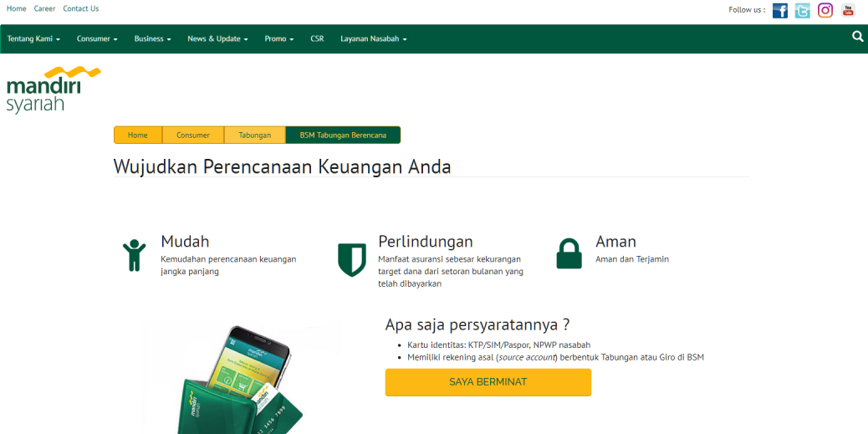The height and width of the screenshot is (434, 868).
Task: Open the Contact Us link
Action: [81, 9]
